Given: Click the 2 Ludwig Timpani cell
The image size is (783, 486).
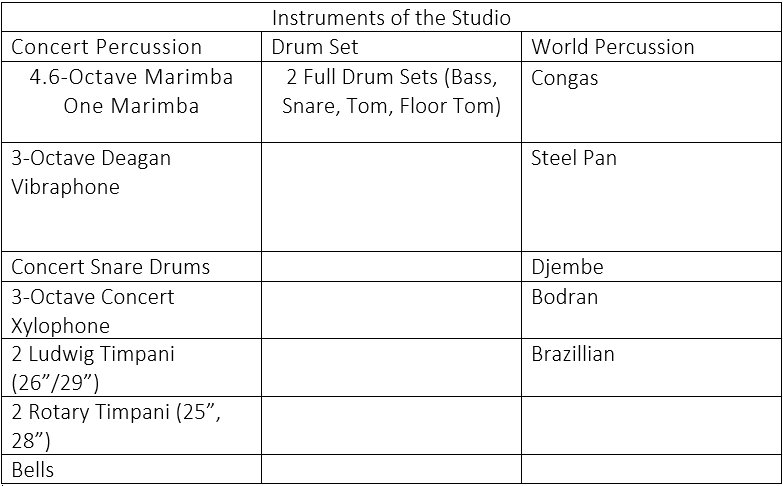Looking at the screenshot, I should click(x=131, y=368).
